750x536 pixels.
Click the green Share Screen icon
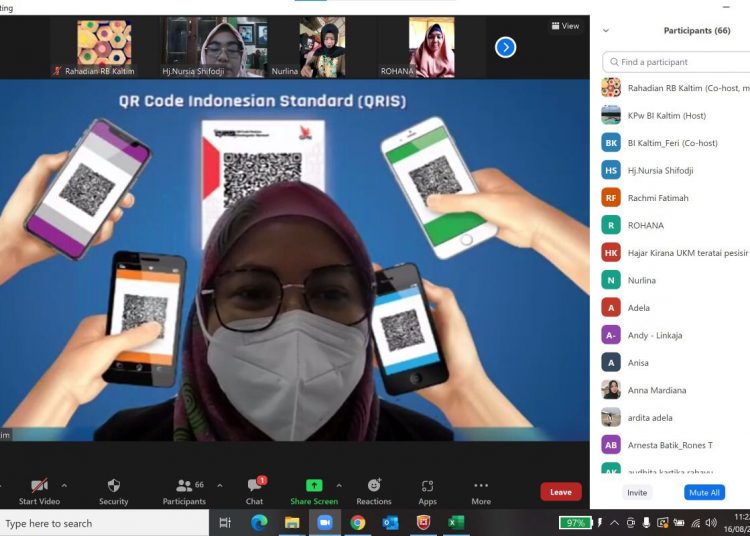coord(313,485)
